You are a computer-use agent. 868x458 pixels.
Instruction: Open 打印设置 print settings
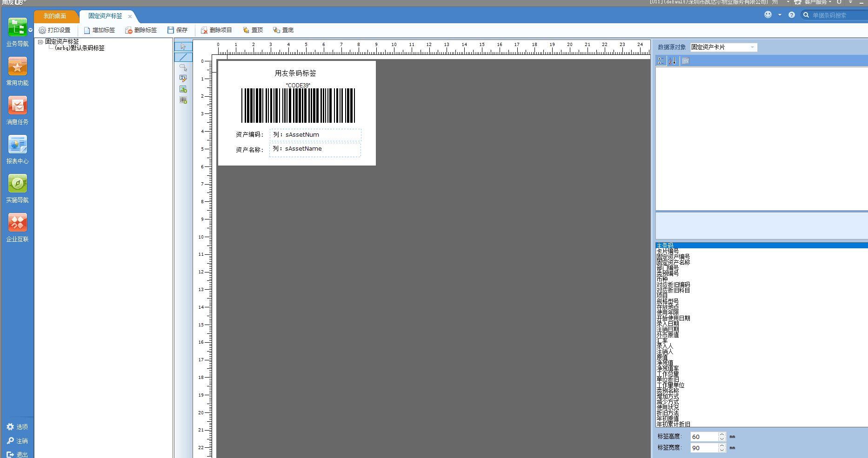click(54, 30)
